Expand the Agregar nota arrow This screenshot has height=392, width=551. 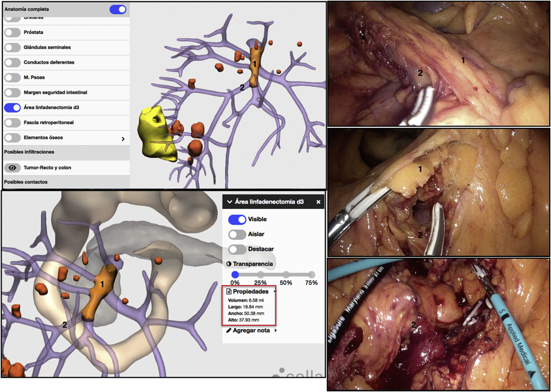pyautogui.click(x=276, y=330)
